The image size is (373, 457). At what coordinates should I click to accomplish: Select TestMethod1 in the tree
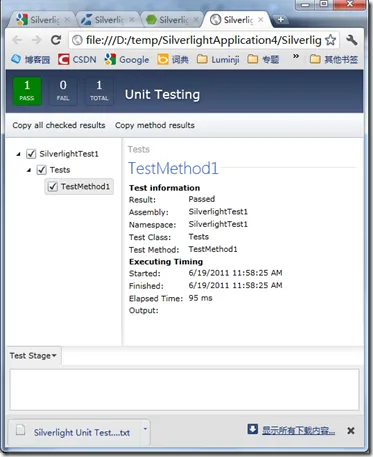(85, 187)
